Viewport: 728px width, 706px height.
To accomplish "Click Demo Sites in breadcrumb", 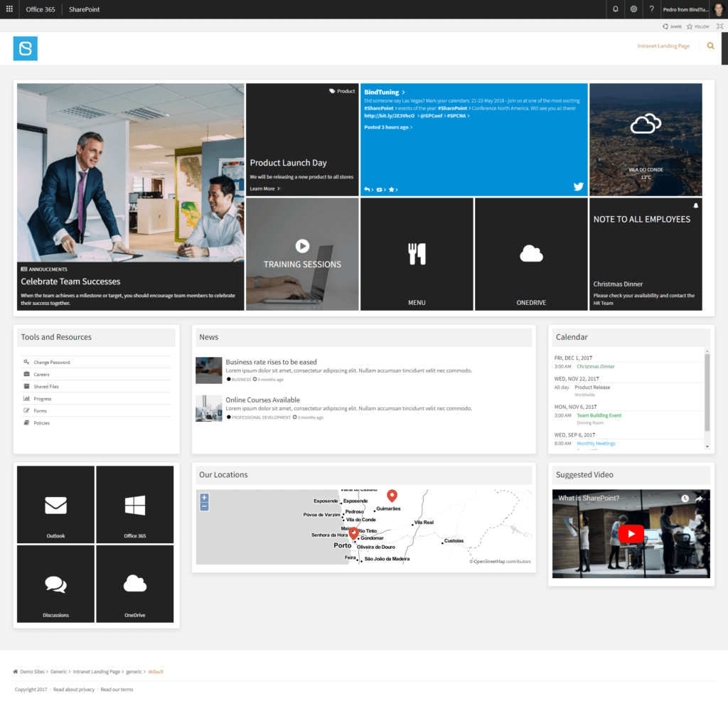I will click(x=32, y=672).
